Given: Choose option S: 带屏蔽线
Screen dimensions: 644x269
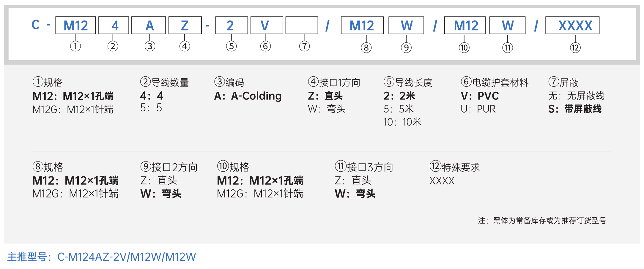Looking at the screenshot, I should click(575, 109).
